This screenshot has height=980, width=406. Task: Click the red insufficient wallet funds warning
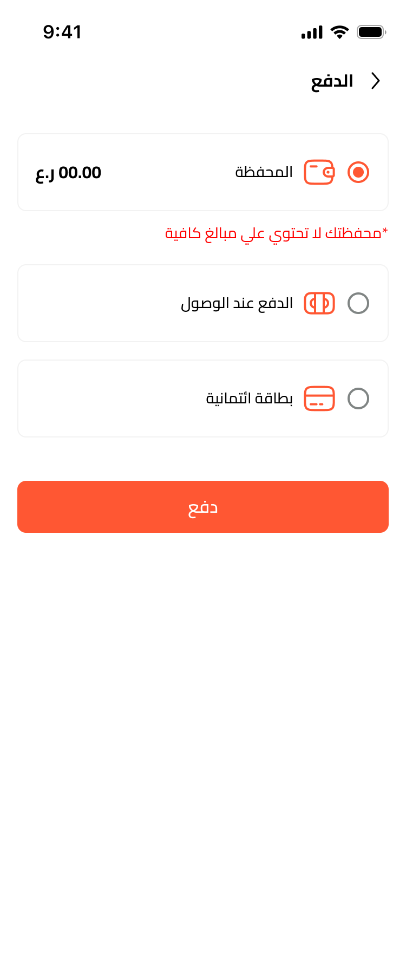coord(276,233)
